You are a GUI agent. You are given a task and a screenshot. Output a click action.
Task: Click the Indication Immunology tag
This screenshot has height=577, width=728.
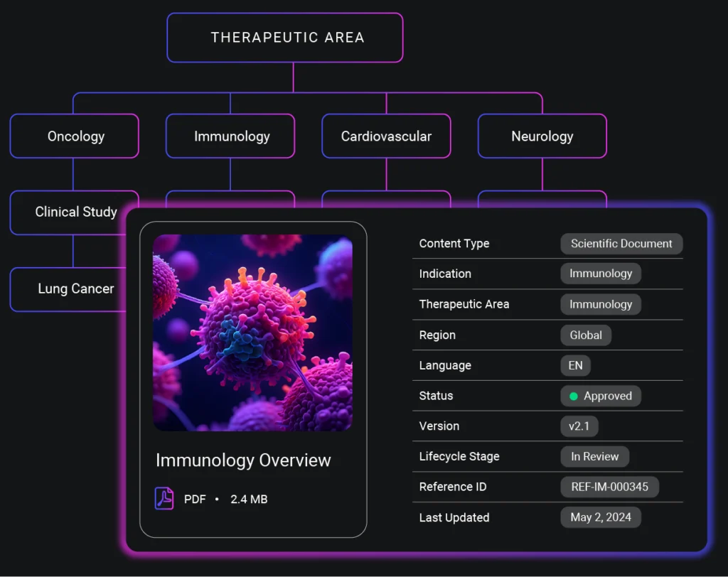tap(601, 274)
